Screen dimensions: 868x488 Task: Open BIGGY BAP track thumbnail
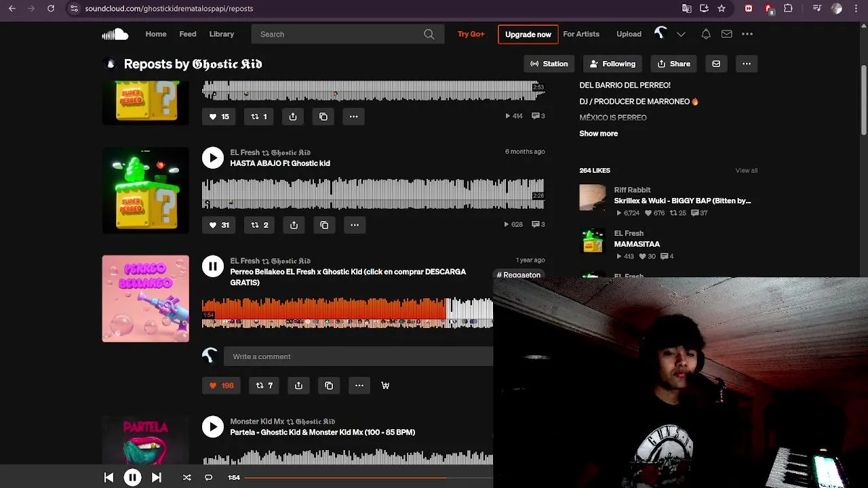pyautogui.click(x=593, y=198)
